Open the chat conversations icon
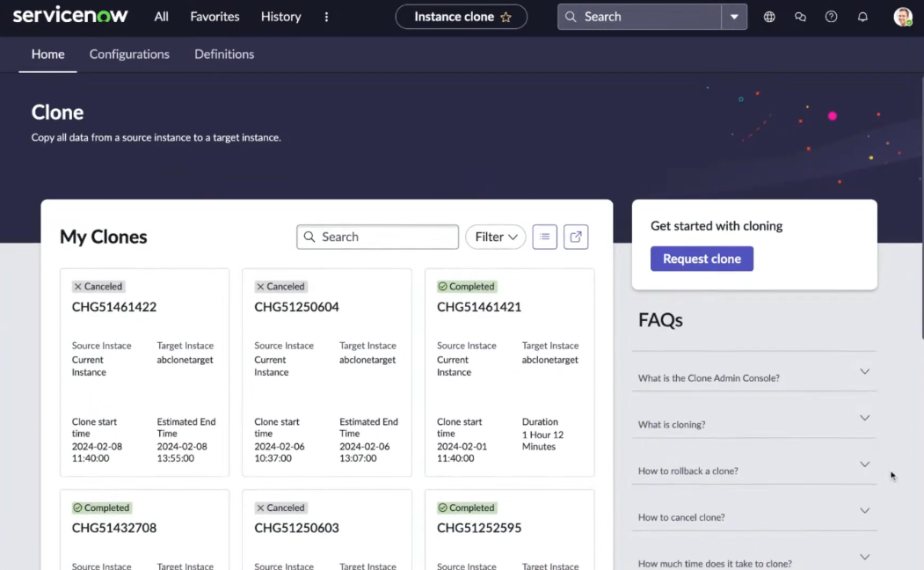The height and width of the screenshot is (570, 924). point(800,17)
